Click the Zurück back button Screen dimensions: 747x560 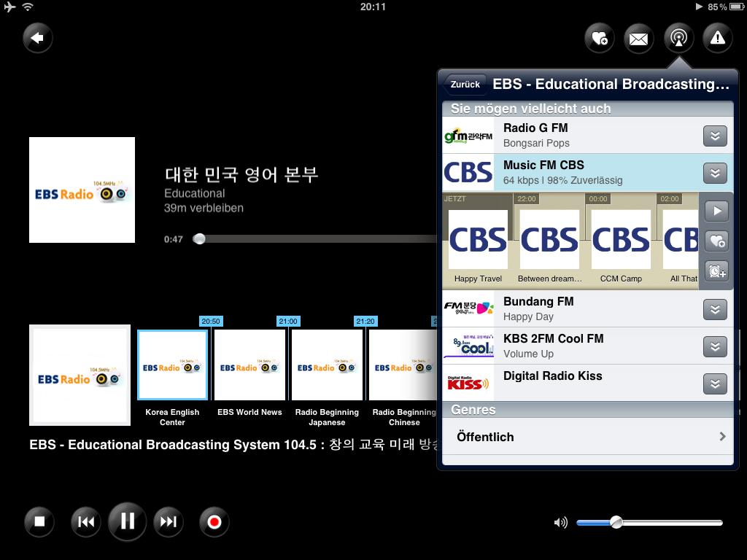464,85
